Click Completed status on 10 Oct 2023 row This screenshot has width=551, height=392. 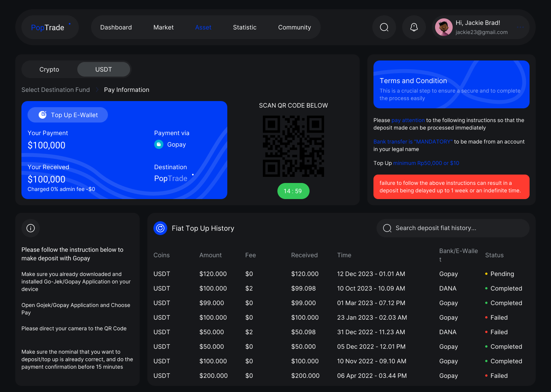(504, 288)
